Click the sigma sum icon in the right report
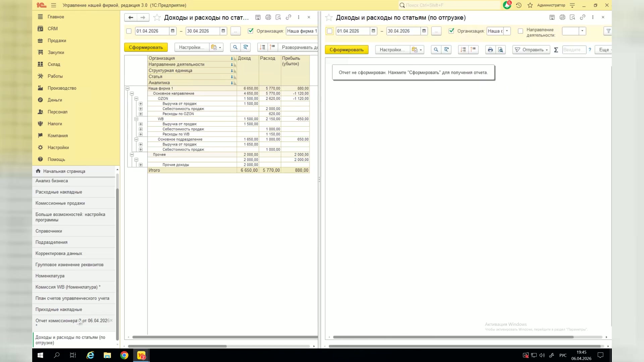This screenshot has width=644, height=362. pos(556,50)
